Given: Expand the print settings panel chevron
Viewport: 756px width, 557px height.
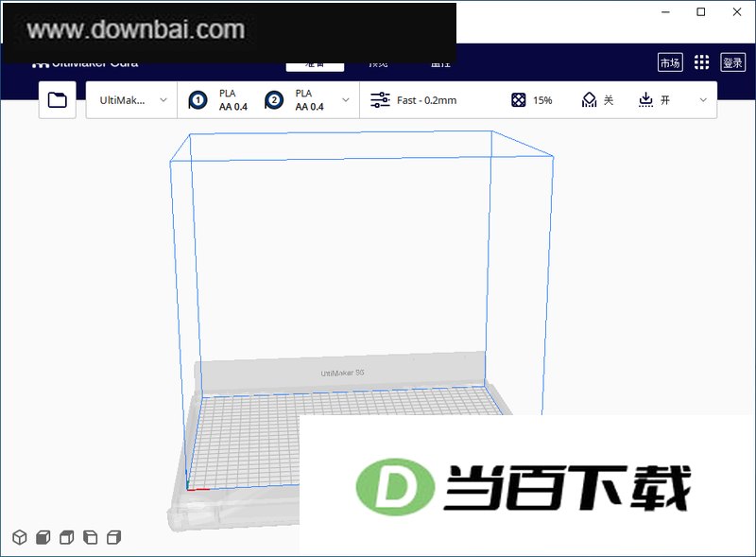Looking at the screenshot, I should point(703,100).
